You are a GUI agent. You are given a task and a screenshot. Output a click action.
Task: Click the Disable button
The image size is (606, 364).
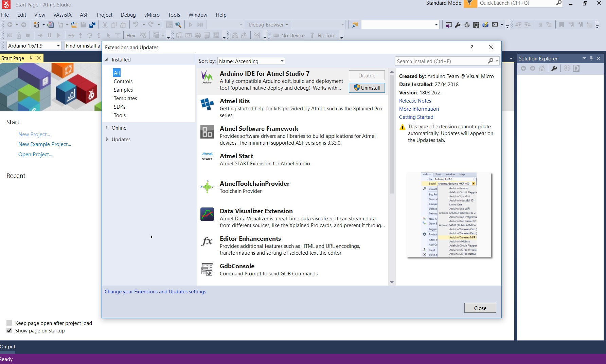(x=367, y=75)
